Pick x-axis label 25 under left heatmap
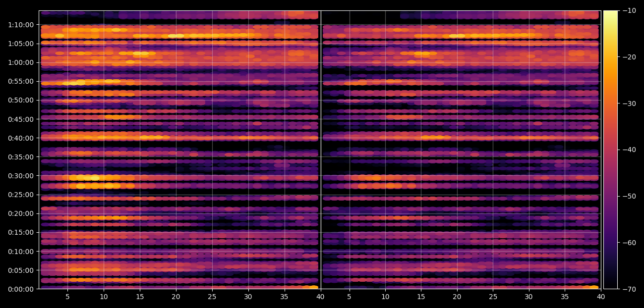The height and width of the screenshot is (308, 644). [212, 297]
